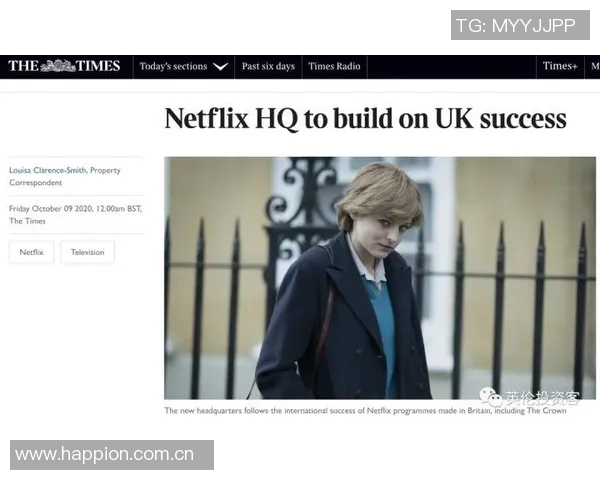Screen dimensions: 600x480
Task: Click the photo caption about The Crown
Action: point(365,411)
